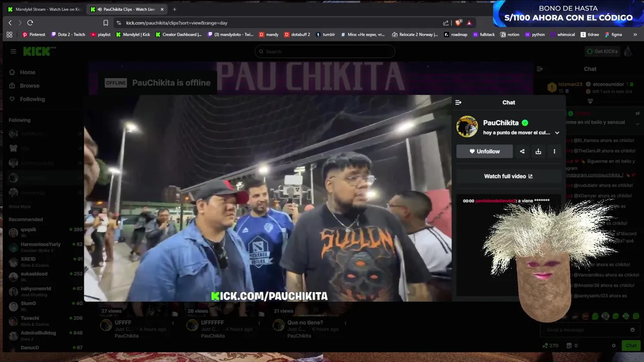Image resolution: width=644 pixels, height=362 pixels.
Task: Open the Creator Dashboard bookmark
Action: tap(179, 35)
